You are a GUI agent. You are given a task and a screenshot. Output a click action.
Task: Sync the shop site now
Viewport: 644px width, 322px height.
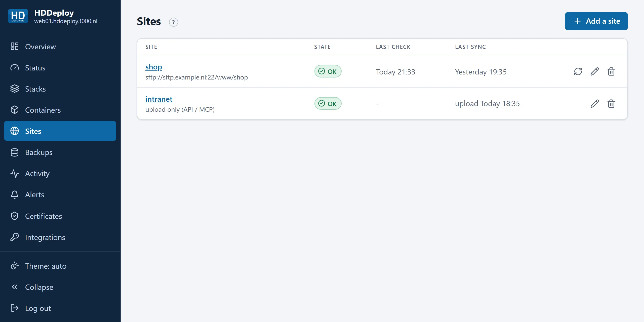tap(578, 71)
